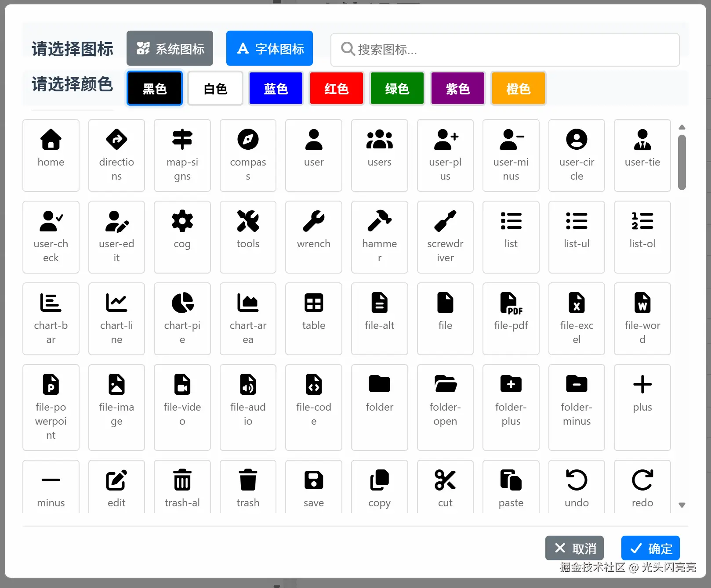Select the redo arrow icon
This screenshot has width=711, height=588.
click(x=642, y=487)
